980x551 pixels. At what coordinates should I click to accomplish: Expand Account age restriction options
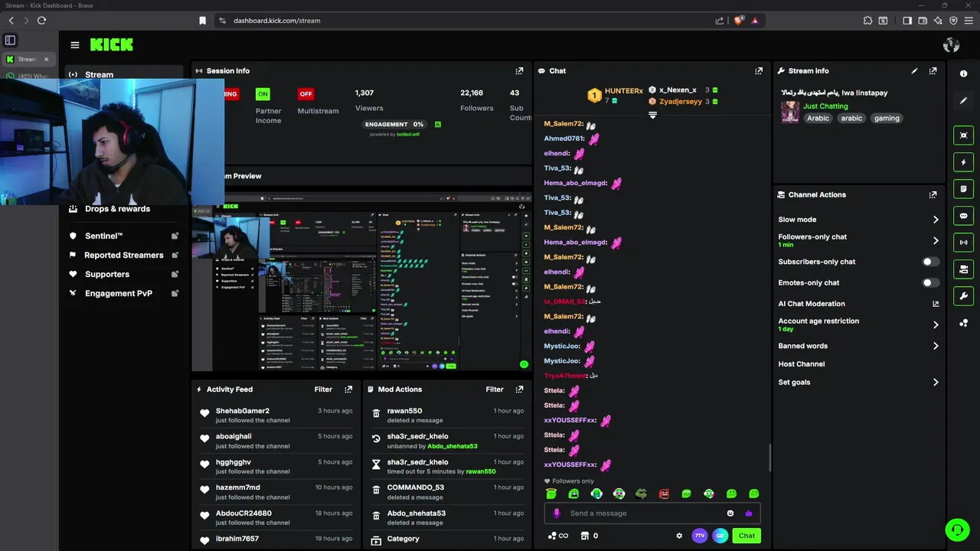tap(936, 324)
